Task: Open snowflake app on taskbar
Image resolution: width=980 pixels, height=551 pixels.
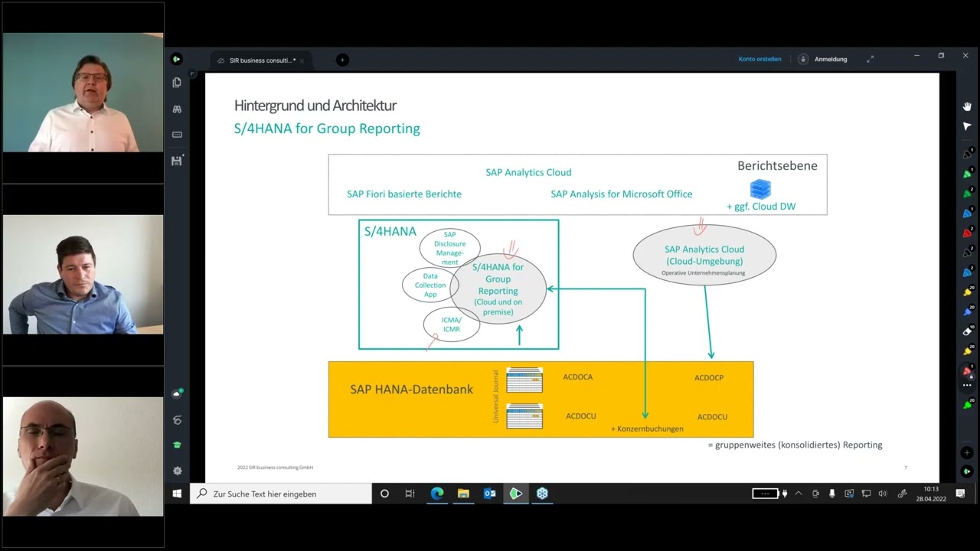Action: click(x=542, y=494)
